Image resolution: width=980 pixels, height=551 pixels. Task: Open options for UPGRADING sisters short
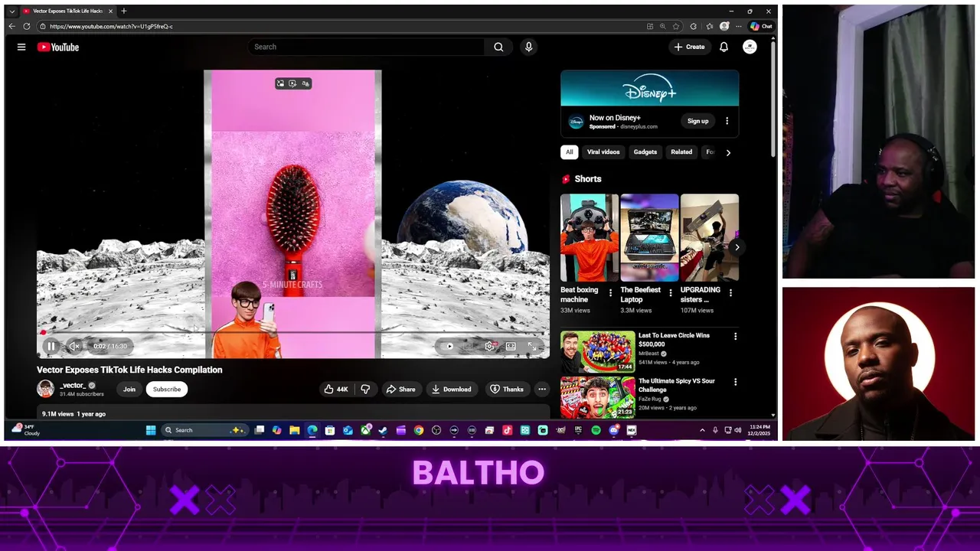coord(730,293)
